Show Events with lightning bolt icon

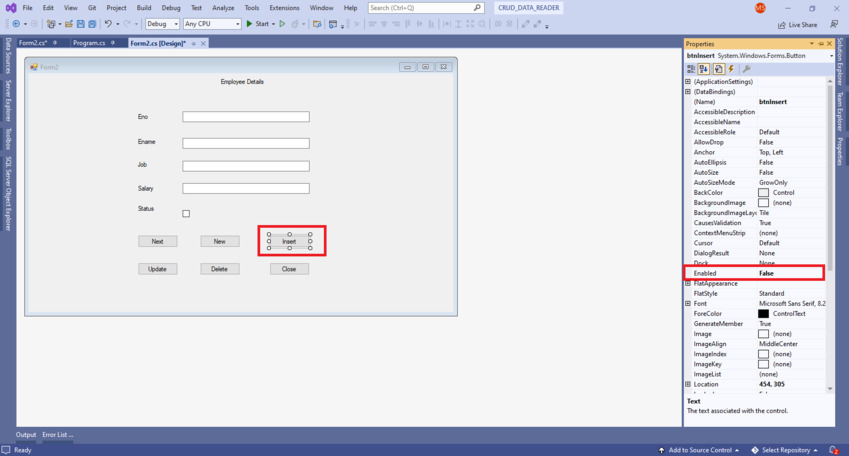click(x=732, y=69)
